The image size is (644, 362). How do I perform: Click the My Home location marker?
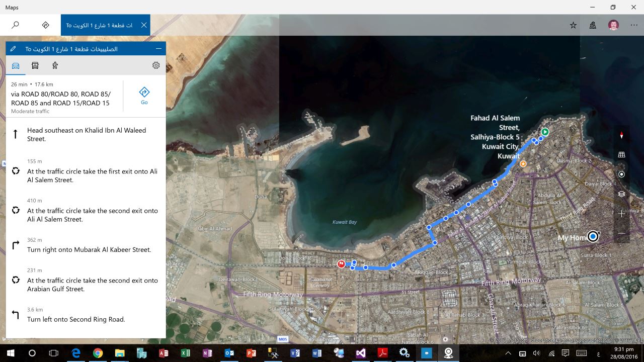coord(593,236)
